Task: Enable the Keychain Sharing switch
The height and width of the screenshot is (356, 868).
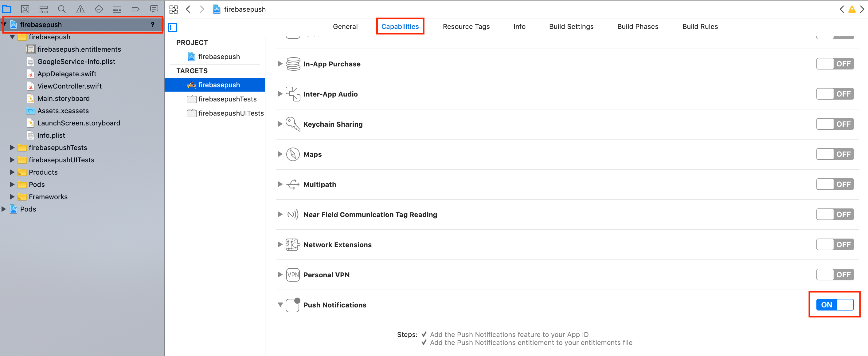Action: (x=835, y=124)
